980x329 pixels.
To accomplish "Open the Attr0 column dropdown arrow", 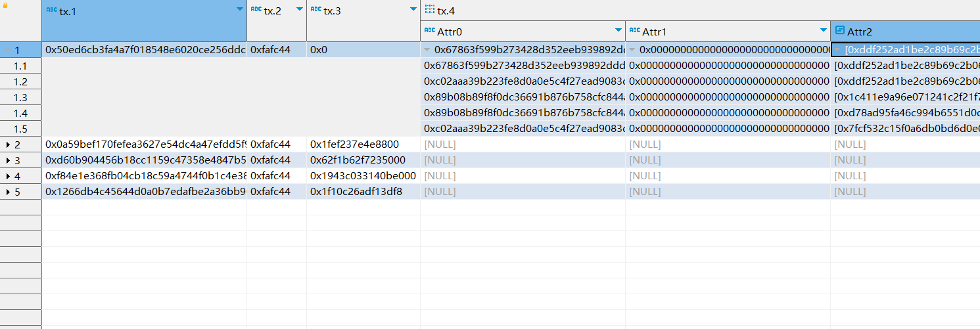I will (618, 30).
